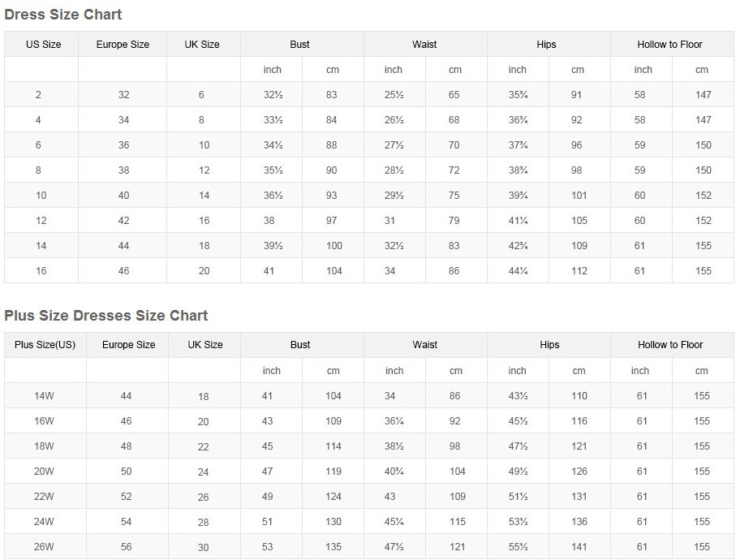Select "Hollow to Floor" header in plus size table

coord(670,345)
